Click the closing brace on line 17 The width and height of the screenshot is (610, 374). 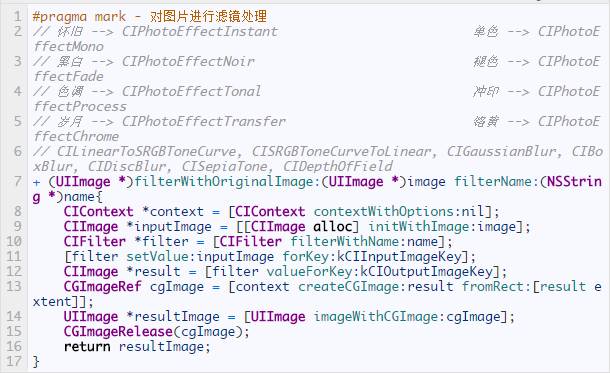click(36, 362)
